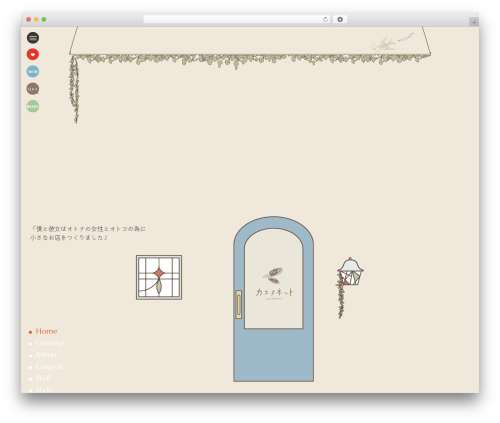This screenshot has height=423, width=500.
Task: Maximize window with green button
Action: click(44, 19)
